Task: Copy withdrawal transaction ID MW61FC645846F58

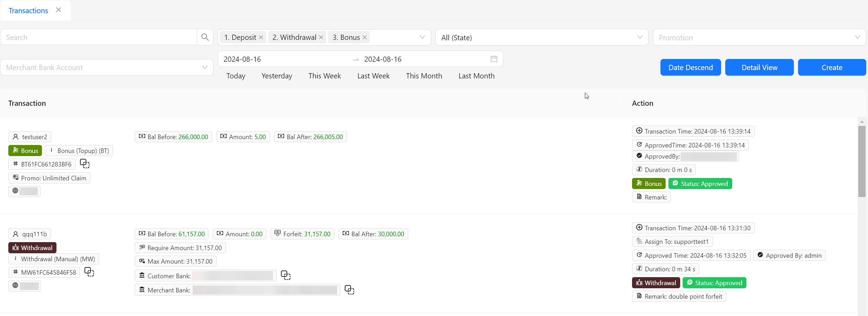Action: [89, 272]
